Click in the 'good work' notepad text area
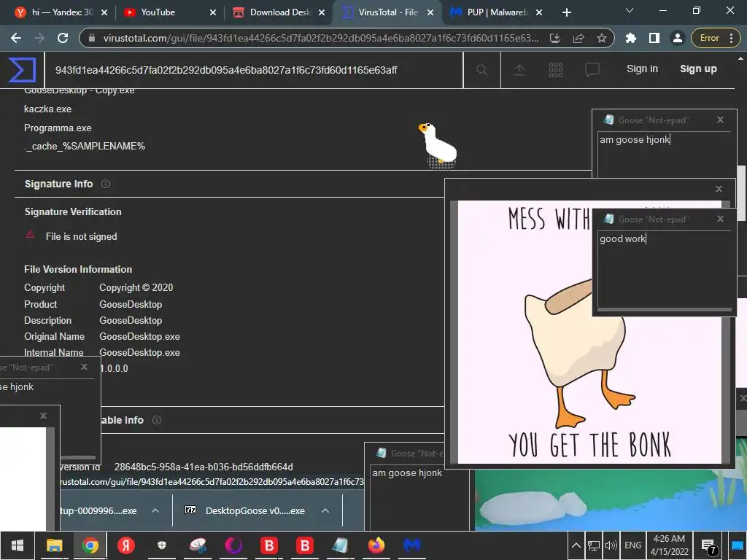The width and height of the screenshot is (747, 560). [x=664, y=270]
